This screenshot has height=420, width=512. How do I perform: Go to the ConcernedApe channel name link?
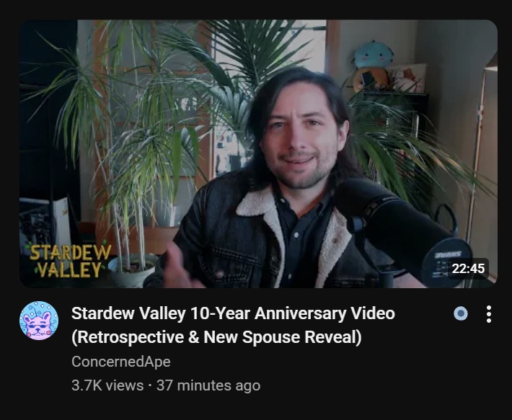pyautogui.click(x=121, y=362)
